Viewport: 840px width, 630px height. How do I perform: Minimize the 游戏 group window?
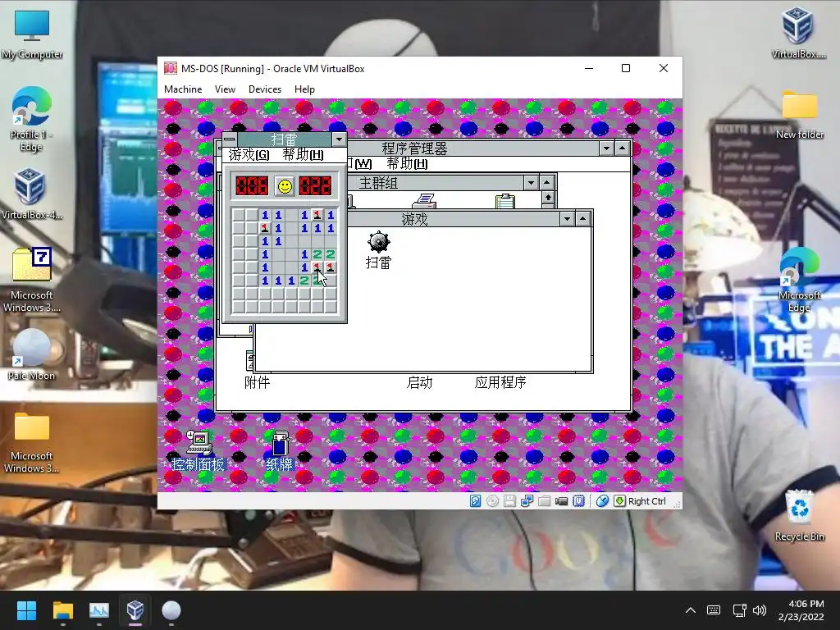(x=568, y=218)
